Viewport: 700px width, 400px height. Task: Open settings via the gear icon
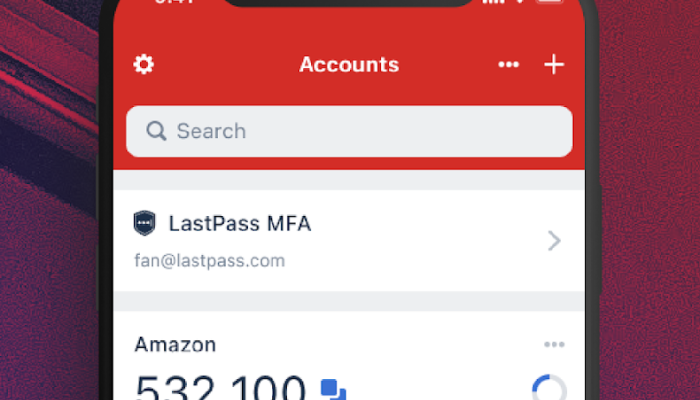(144, 64)
